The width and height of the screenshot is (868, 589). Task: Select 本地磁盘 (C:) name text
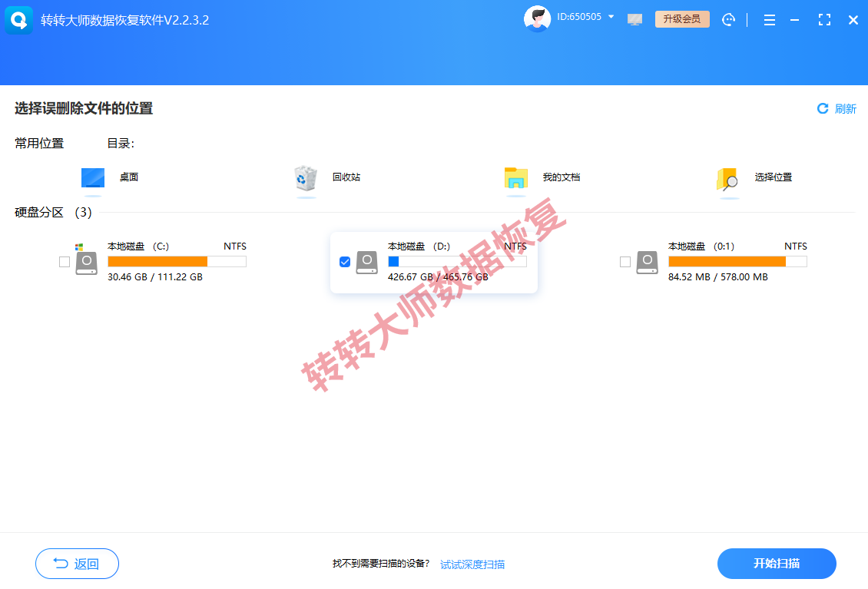pos(137,247)
